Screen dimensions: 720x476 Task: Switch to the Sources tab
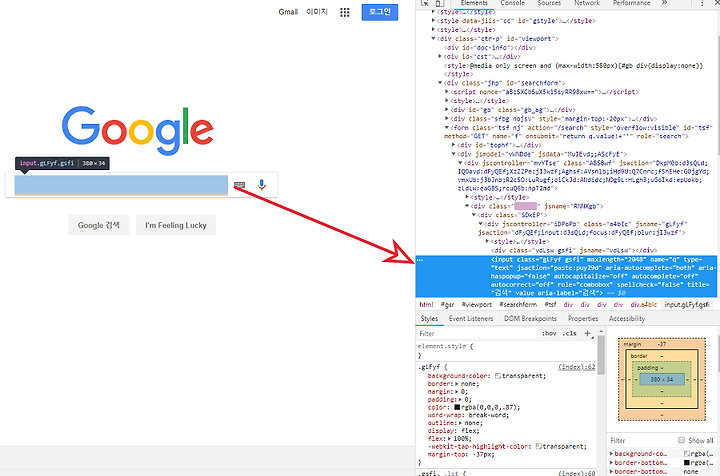click(549, 3)
